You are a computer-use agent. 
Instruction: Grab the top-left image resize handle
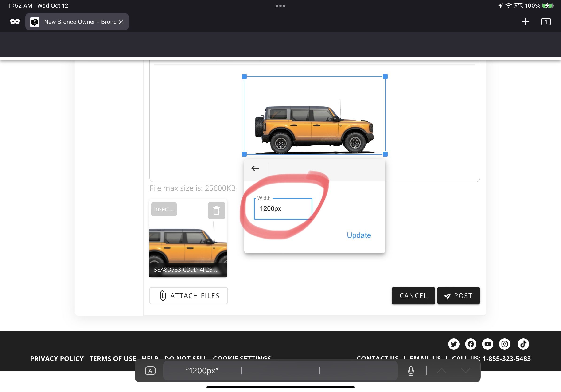point(244,76)
